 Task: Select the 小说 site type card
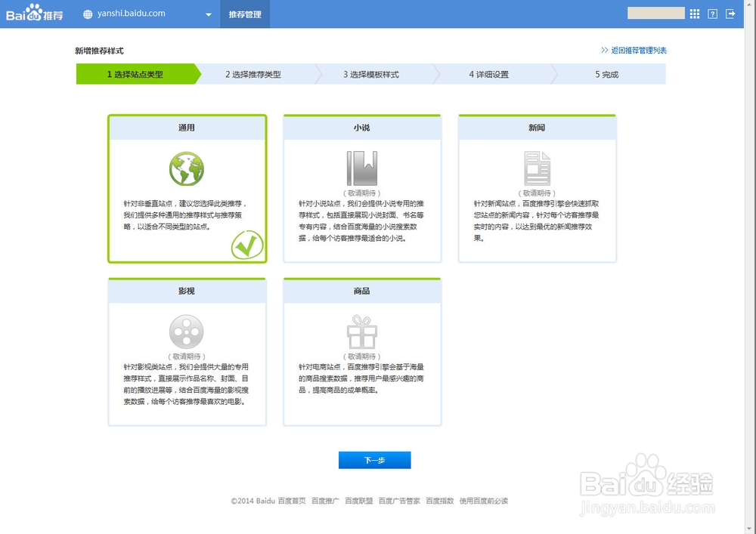pyautogui.click(x=362, y=189)
